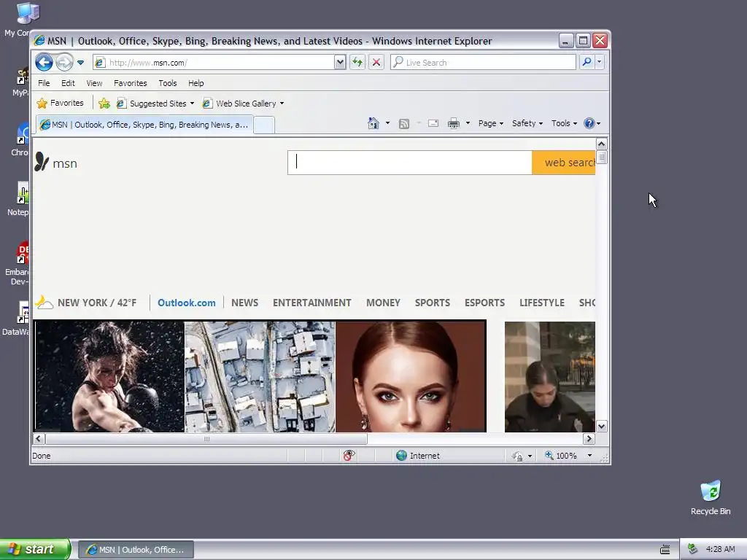Click the New York weather icon

point(44,303)
